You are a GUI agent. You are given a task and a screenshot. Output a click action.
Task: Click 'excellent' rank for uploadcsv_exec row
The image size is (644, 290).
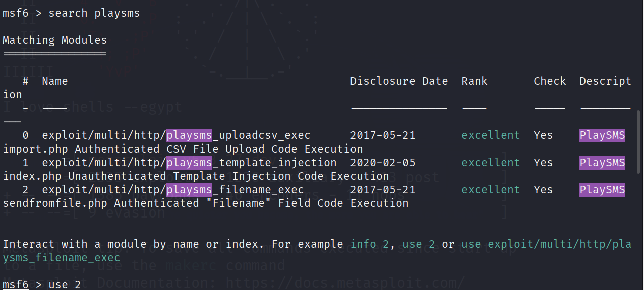click(x=491, y=135)
